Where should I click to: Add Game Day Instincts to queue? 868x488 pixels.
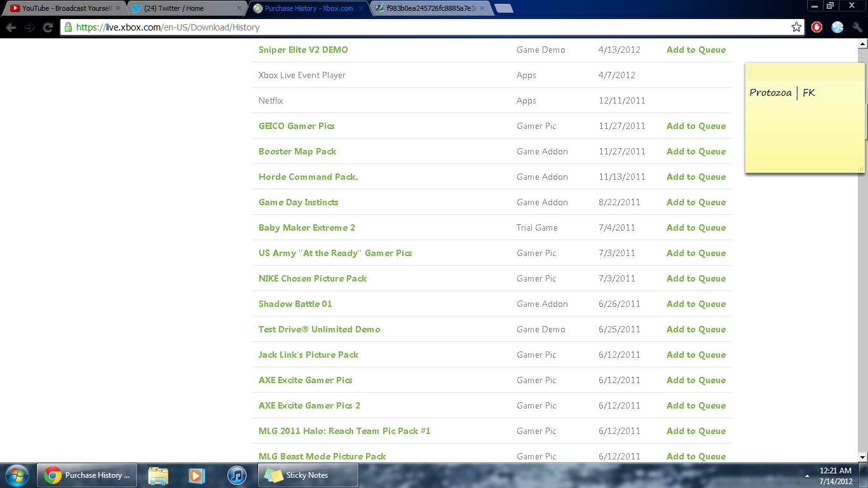696,202
